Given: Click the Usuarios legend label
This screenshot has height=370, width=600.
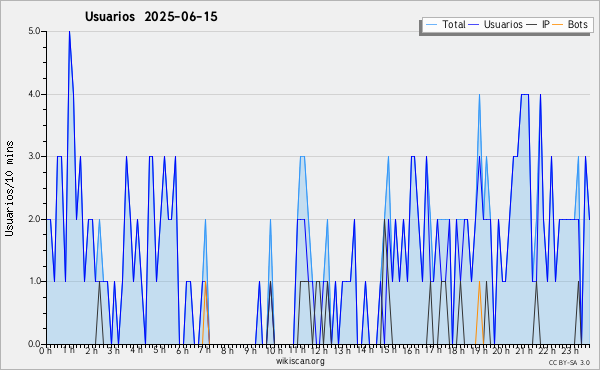Looking at the screenshot, I should click(503, 24).
